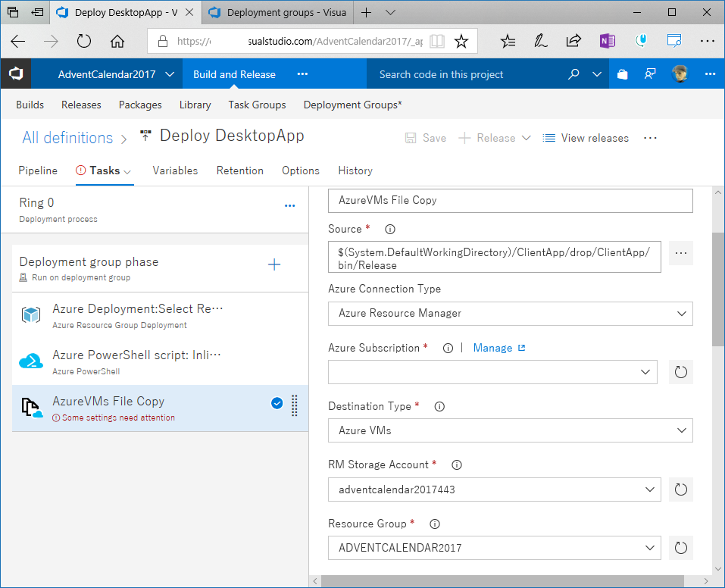The height and width of the screenshot is (588, 725).
Task: Open the favorites hub icon
Action: (508, 41)
